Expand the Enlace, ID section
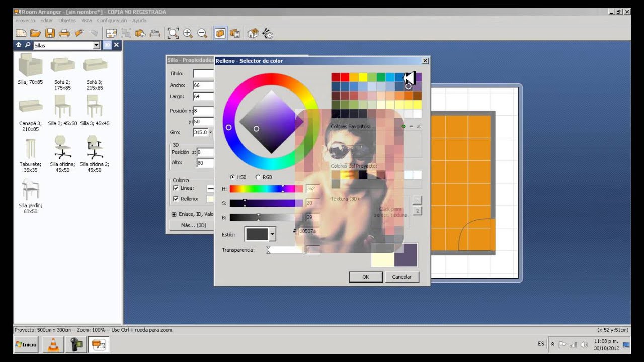644x362 pixels. pos(174,214)
